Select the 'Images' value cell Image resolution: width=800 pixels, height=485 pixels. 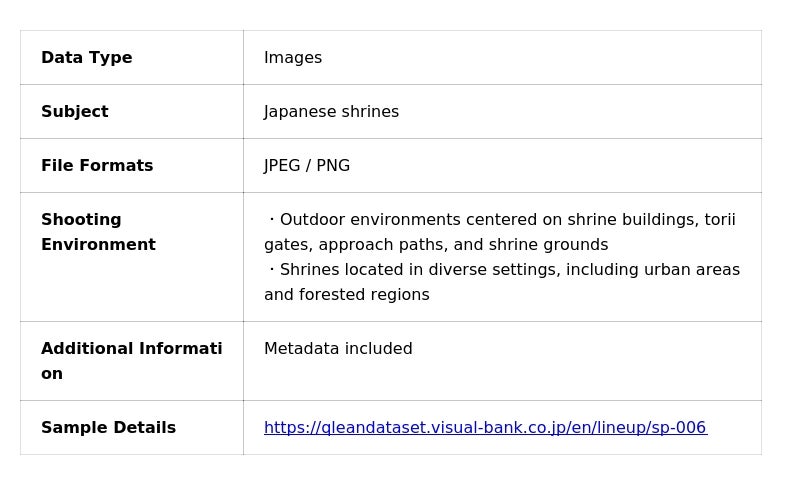(x=293, y=58)
